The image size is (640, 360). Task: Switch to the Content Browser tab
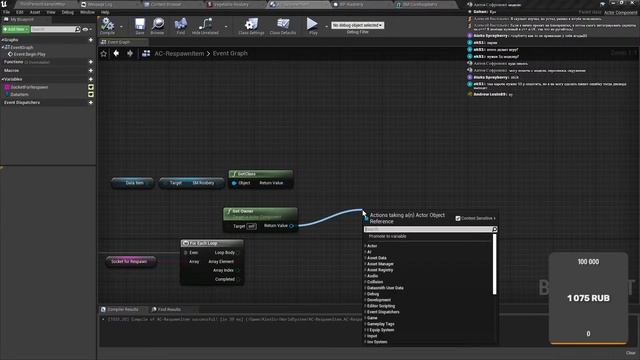[166, 4]
